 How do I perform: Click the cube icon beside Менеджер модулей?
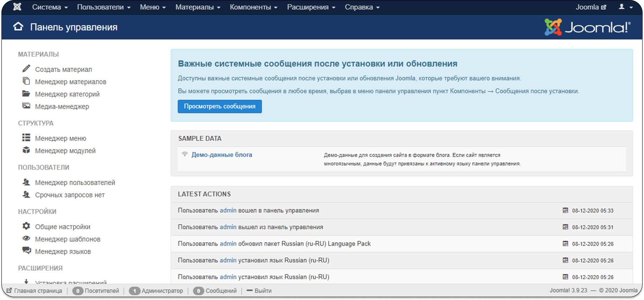pos(26,150)
